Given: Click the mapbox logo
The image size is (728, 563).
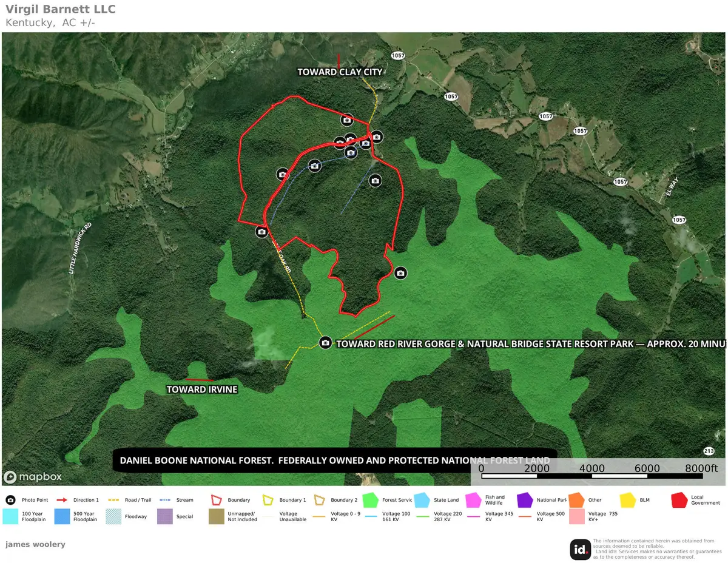Looking at the screenshot, I should pyautogui.click(x=33, y=477).
